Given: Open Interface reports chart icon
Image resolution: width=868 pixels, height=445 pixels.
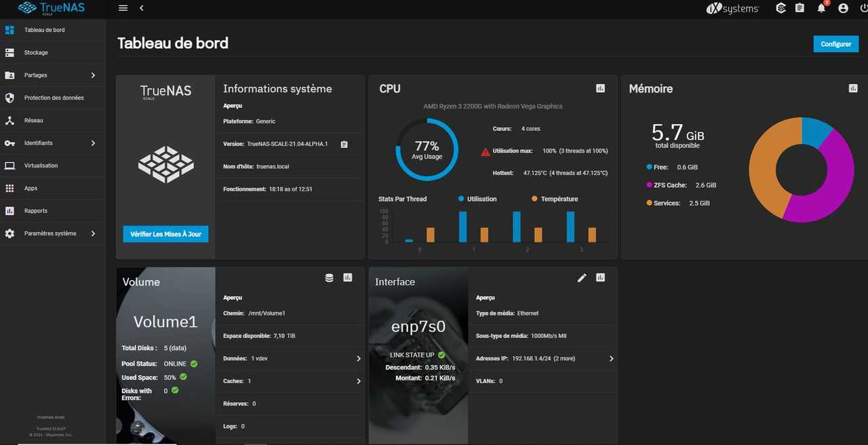Looking at the screenshot, I should click(600, 277).
